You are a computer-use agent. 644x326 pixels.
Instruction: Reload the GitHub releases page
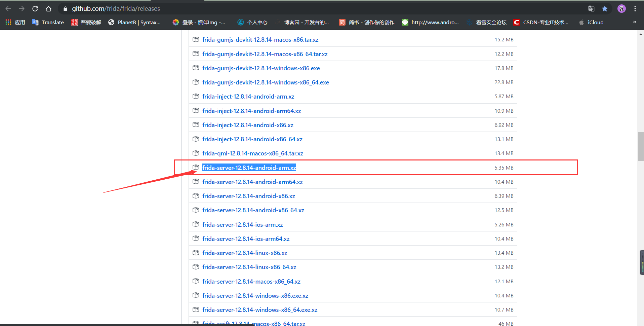(35, 9)
